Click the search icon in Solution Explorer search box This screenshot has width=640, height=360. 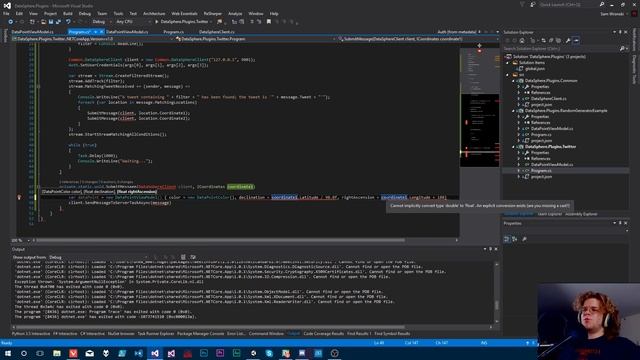tap(622, 49)
